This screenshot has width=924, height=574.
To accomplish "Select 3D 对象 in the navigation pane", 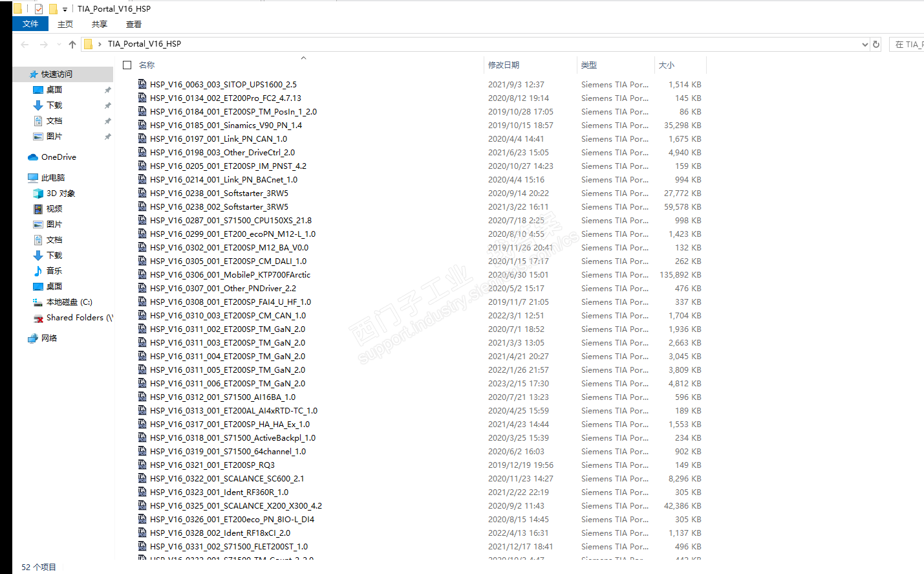I will click(61, 193).
